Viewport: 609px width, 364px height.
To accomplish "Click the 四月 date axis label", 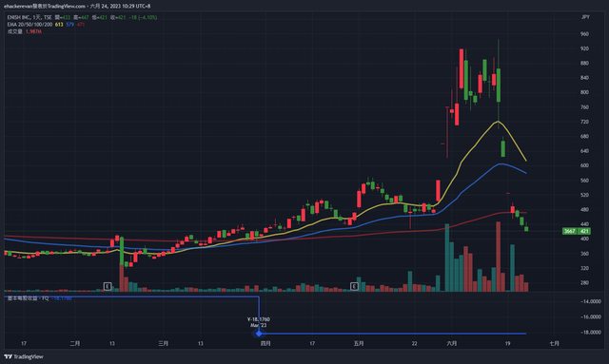I will (x=265, y=343).
